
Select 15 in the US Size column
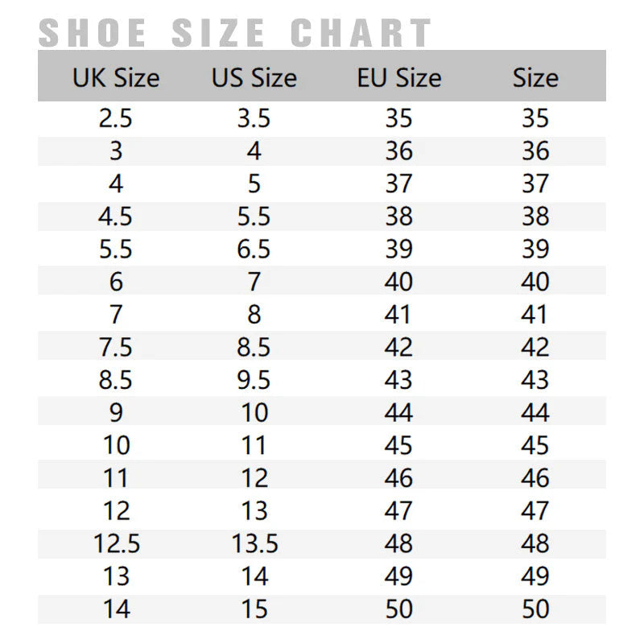(254, 609)
